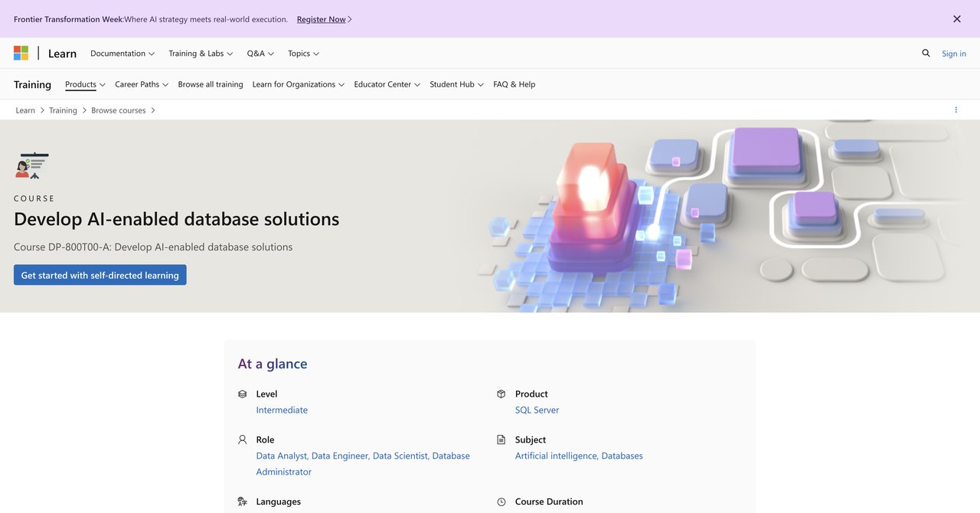
Task: Open the Q&A dropdown menu
Action: [x=260, y=54]
